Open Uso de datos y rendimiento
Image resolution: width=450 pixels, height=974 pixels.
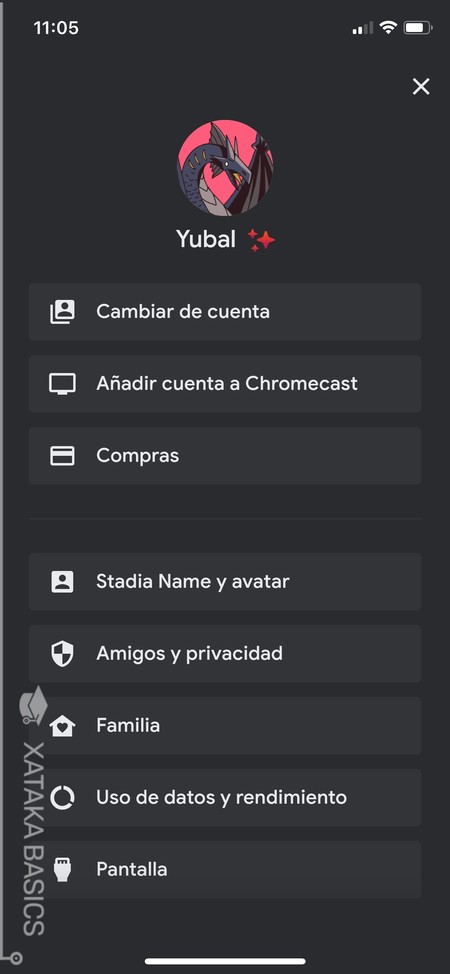pos(225,798)
